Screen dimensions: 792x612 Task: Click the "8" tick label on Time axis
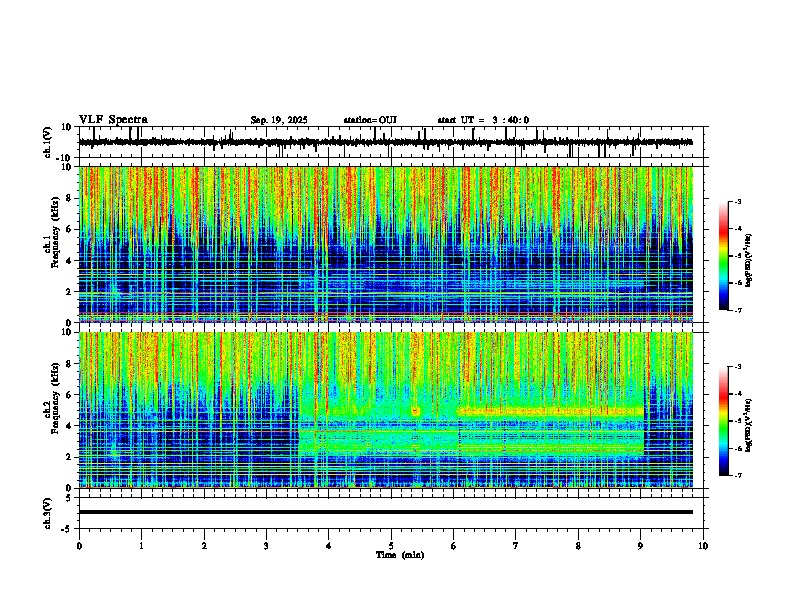point(578,546)
